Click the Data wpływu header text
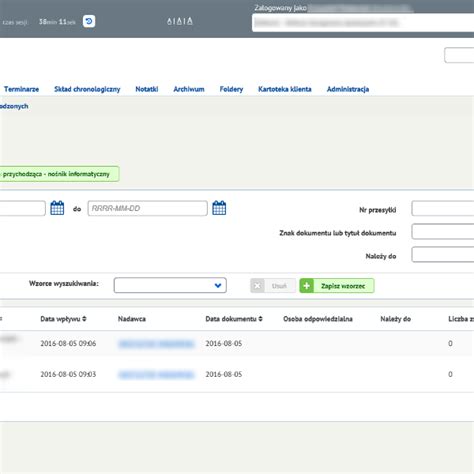This screenshot has width=474, height=474. [60, 319]
